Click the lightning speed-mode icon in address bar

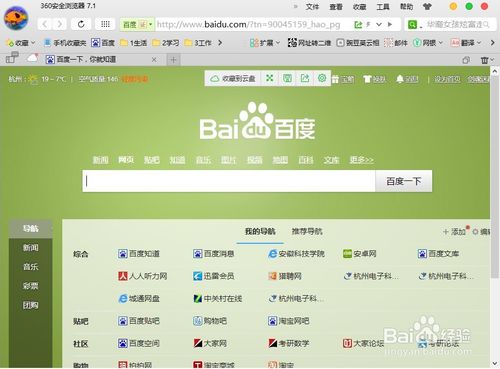368,25
